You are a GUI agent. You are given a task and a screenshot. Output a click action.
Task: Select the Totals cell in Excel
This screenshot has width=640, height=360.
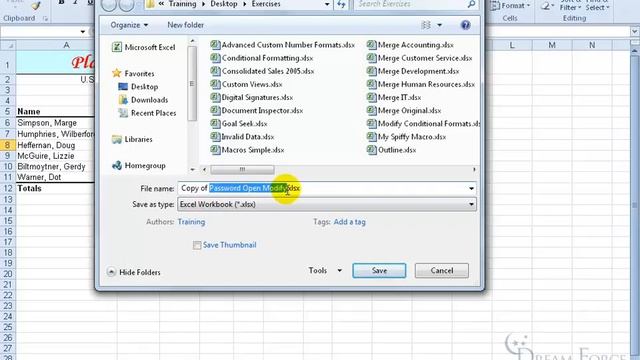[x=55, y=189]
